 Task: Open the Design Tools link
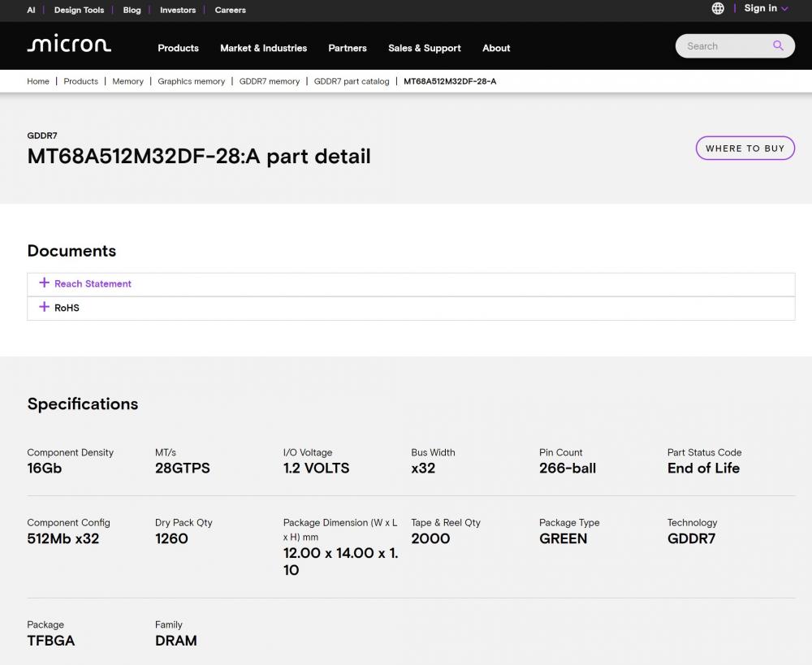(x=80, y=10)
